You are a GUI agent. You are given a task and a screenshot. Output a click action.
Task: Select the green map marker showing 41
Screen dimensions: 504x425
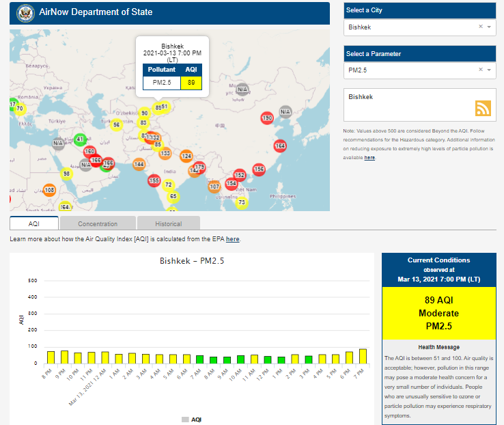pyautogui.click(x=79, y=139)
